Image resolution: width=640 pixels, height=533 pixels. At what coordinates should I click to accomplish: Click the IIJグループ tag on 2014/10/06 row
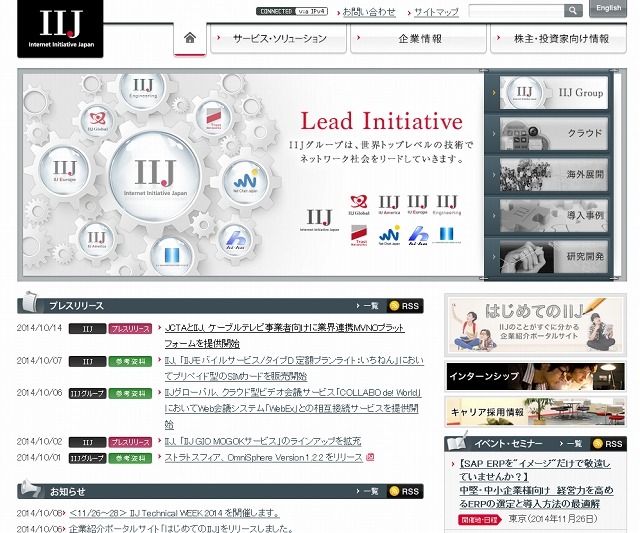pos(87,393)
